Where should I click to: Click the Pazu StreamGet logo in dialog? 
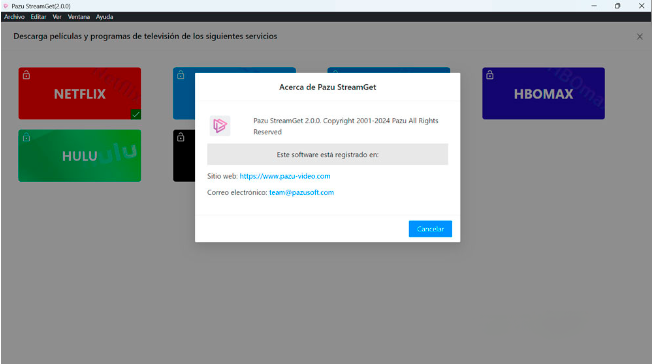tap(220, 126)
